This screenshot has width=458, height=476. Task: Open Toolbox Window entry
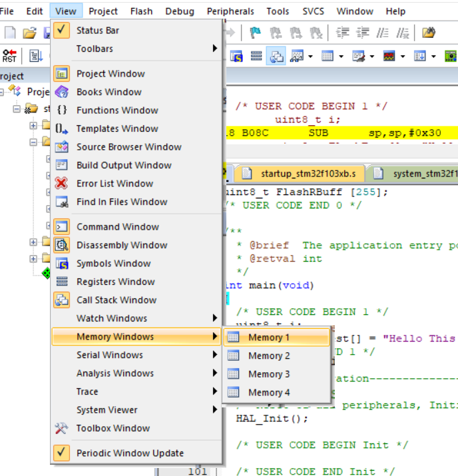coord(136,428)
